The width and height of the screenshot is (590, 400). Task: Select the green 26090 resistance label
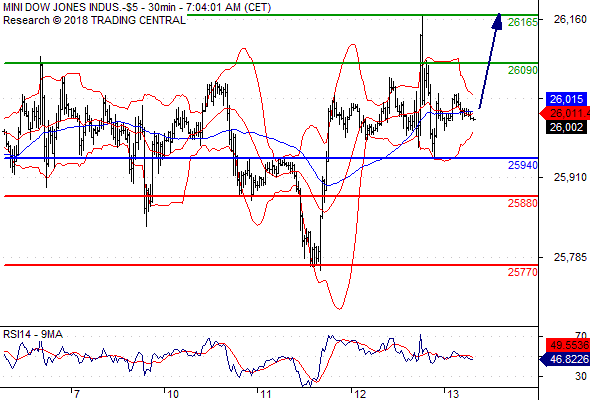[x=523, y=70]
